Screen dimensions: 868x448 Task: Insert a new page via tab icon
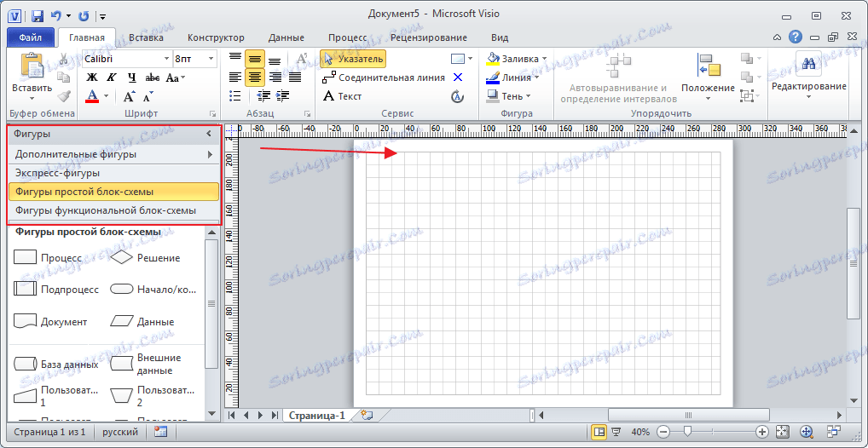pyautogui.click(x=366, y=415)
